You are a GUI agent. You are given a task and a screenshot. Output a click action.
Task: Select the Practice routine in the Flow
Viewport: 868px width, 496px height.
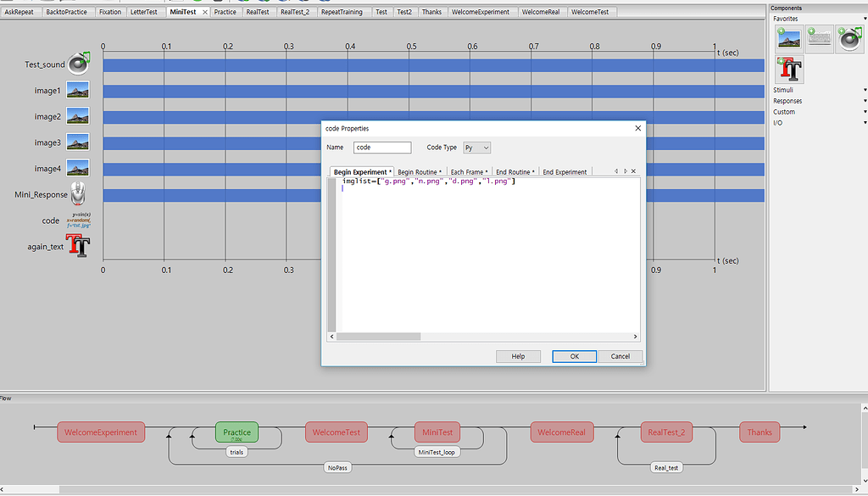click(236, 432)
